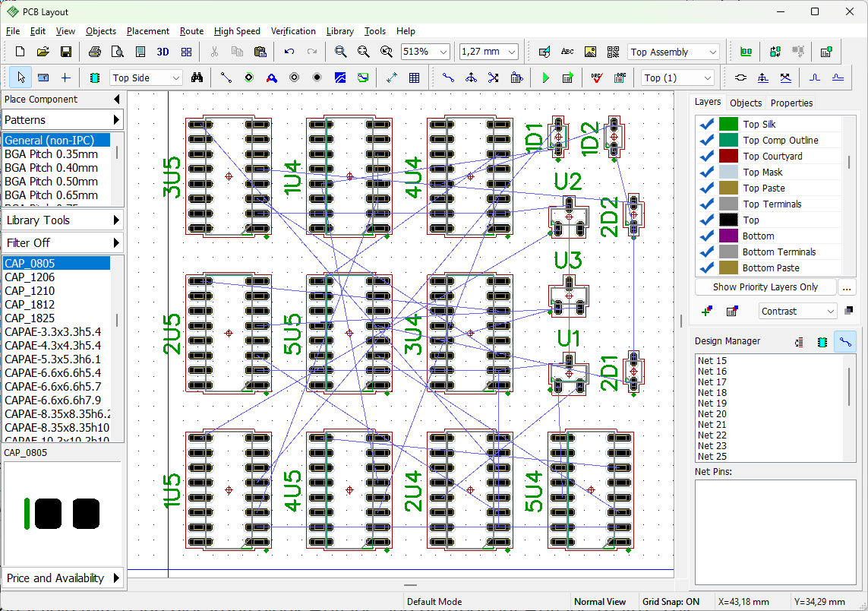Switch to the Properties tab
Image resolution: width=868 pixels, height=611 pixels.
tap(791, 103)
